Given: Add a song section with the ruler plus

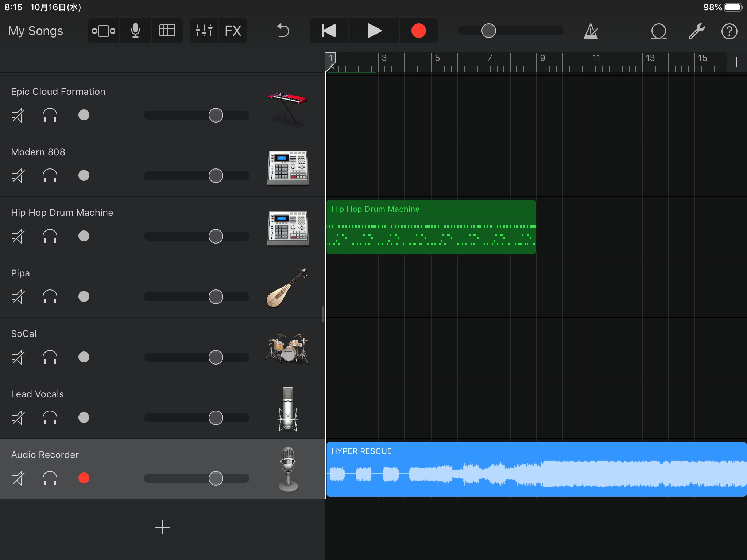Looking at the screenshot, I should point(736,62).
